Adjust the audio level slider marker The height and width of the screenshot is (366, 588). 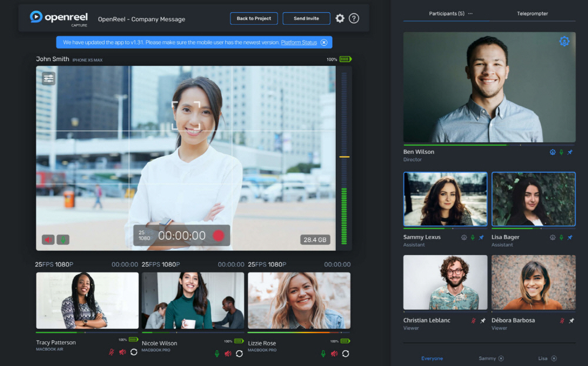[x=344, y=157]
